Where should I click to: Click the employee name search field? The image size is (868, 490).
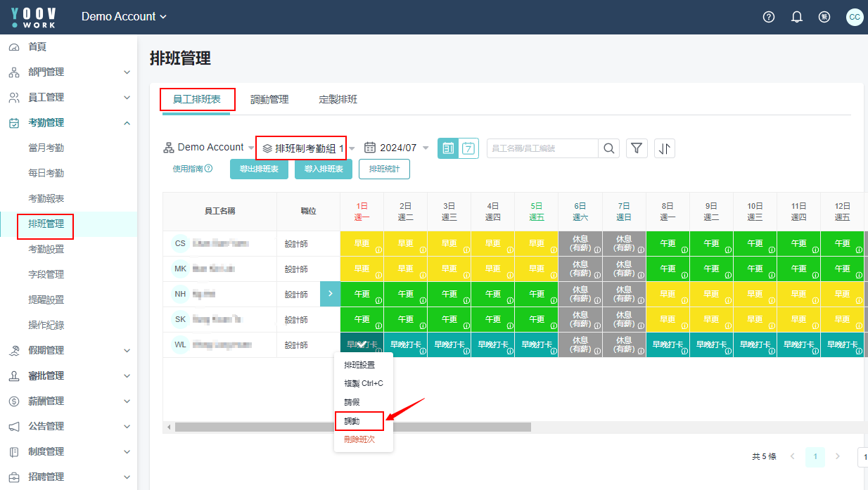coord(542,148)
